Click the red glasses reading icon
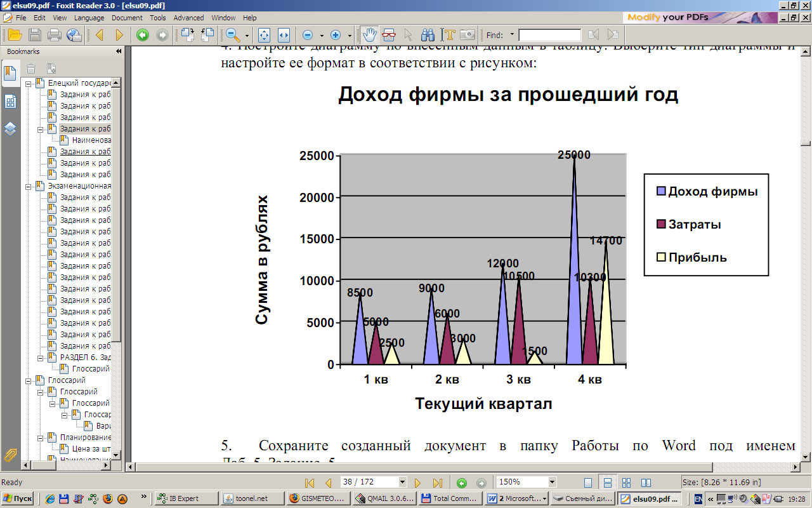Screen dimensions: 812x508 pyautogui.click(x=389, y=35)
